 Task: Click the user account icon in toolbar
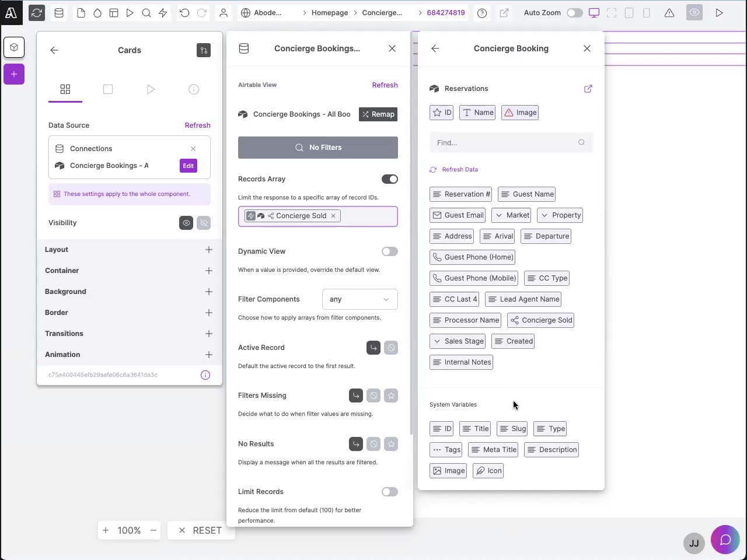pyautogui.click(x=224, y=12)
